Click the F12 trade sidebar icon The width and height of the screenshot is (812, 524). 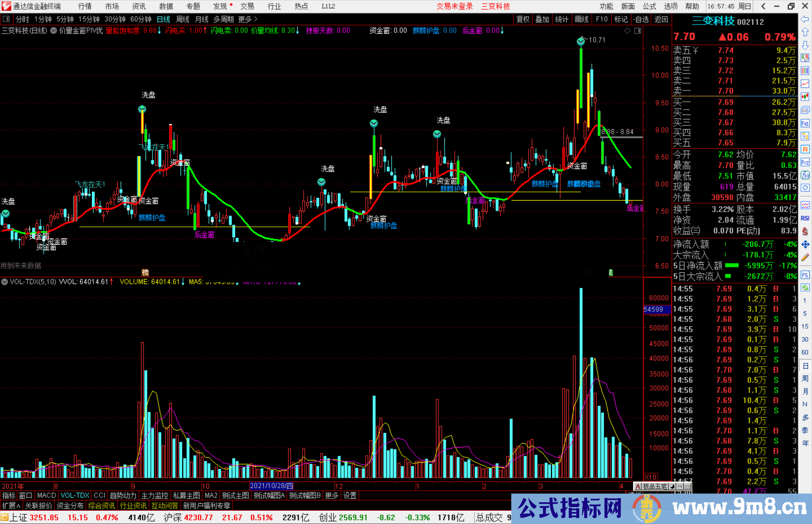(x=805, y=162)
